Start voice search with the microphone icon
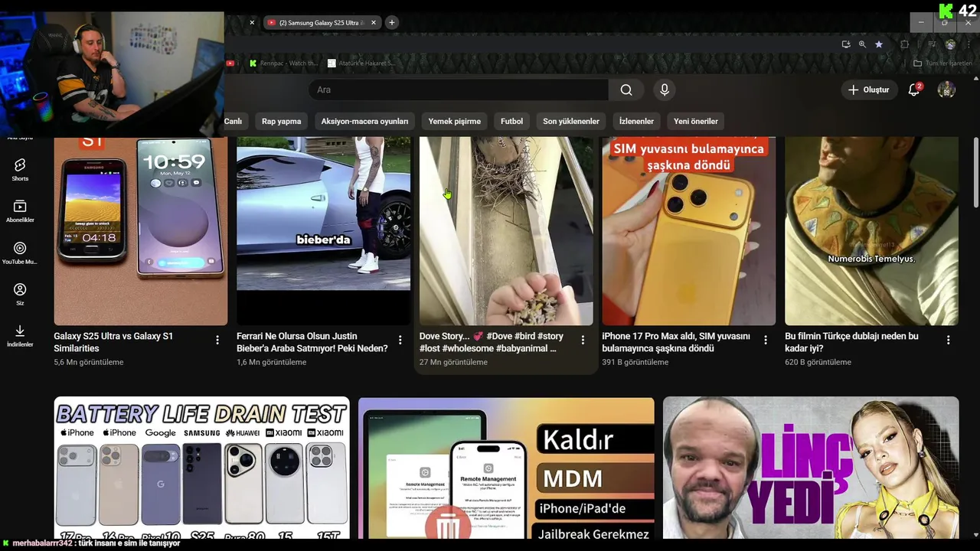Viewport: 980px width, 551px height. pyautogui.click(x=665, y=90)
